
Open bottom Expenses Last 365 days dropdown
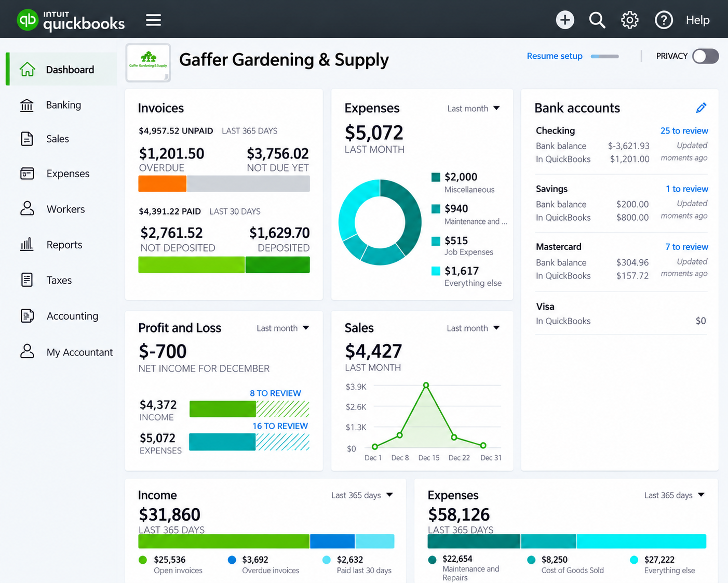point(675,495)
